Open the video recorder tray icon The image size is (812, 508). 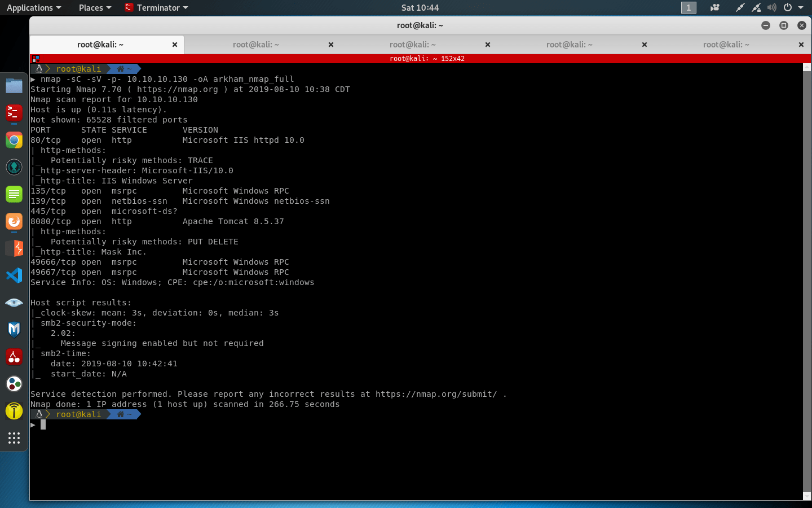pos(715,7)
